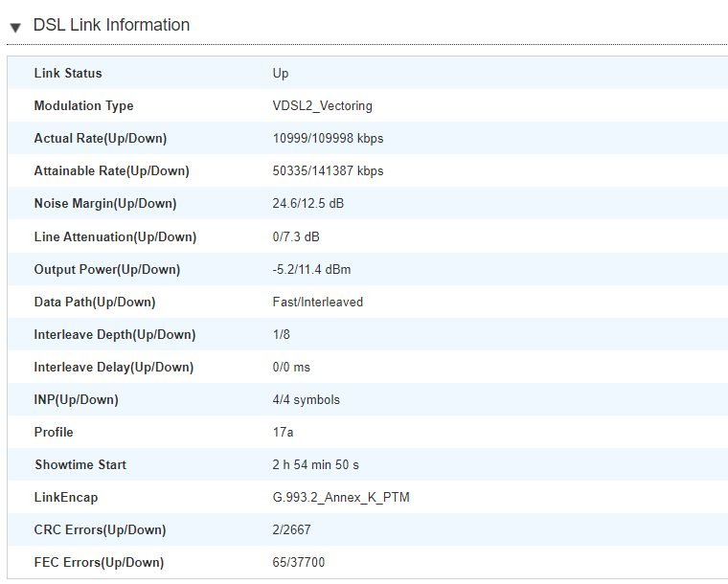728x584 pixels.
Task: Click the Link Status value Up
Action: coord(281,74)
